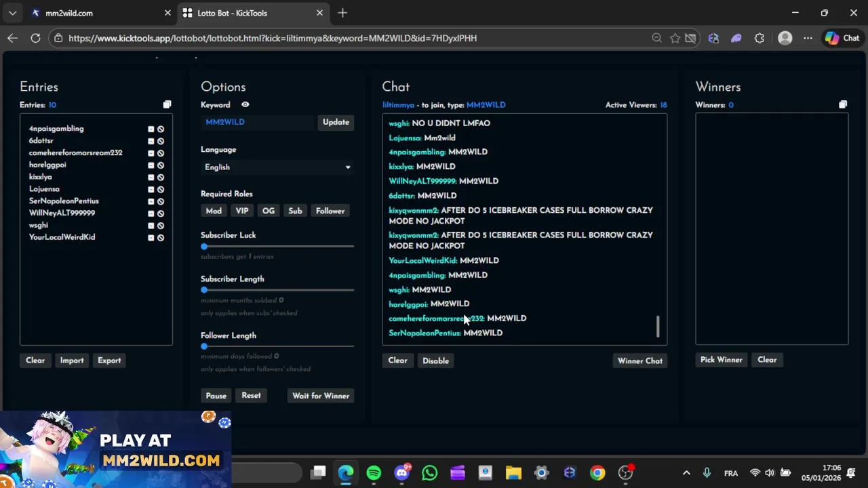Click the Pick Winner button

coord(722,360)
